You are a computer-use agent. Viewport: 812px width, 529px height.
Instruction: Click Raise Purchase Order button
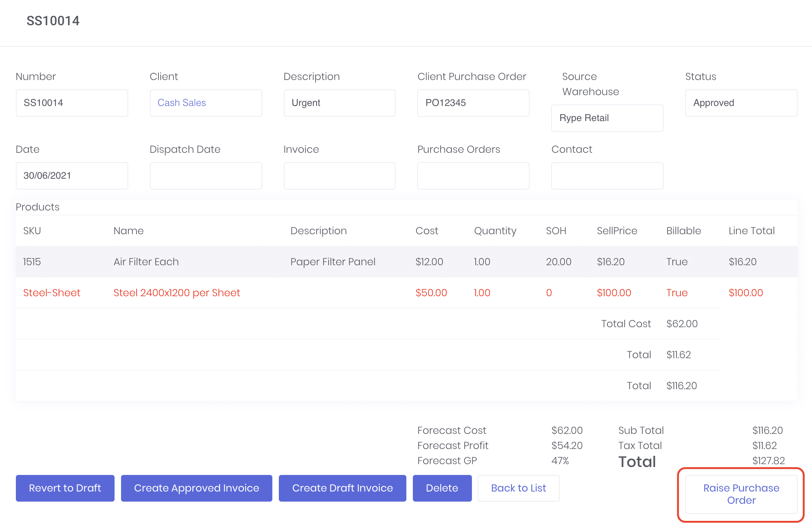(x=741, y=494)
